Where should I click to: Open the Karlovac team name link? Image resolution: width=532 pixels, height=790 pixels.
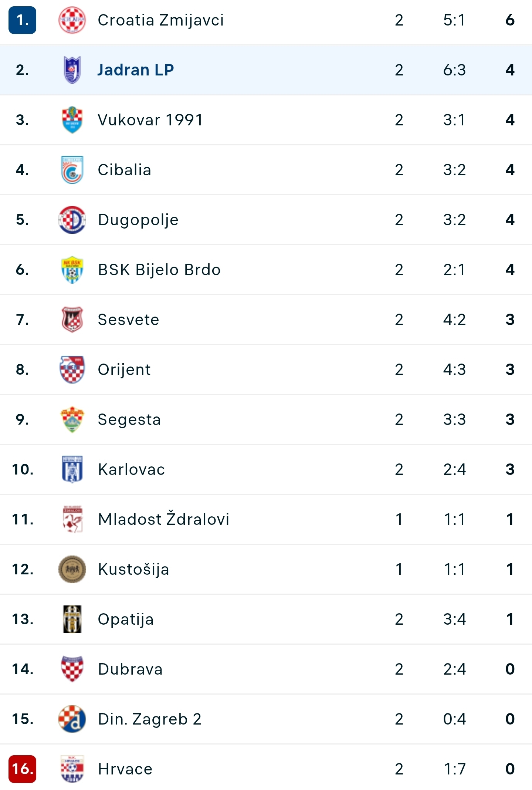131,469
